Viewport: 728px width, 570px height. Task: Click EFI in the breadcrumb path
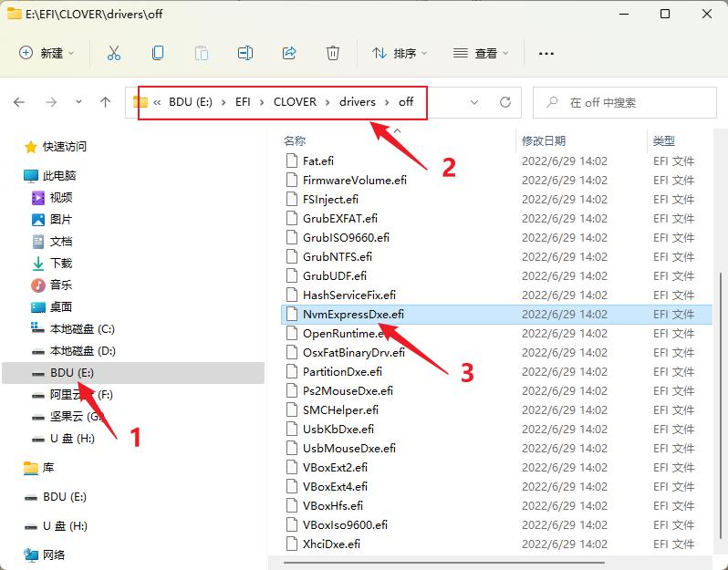tap(243, 102)
